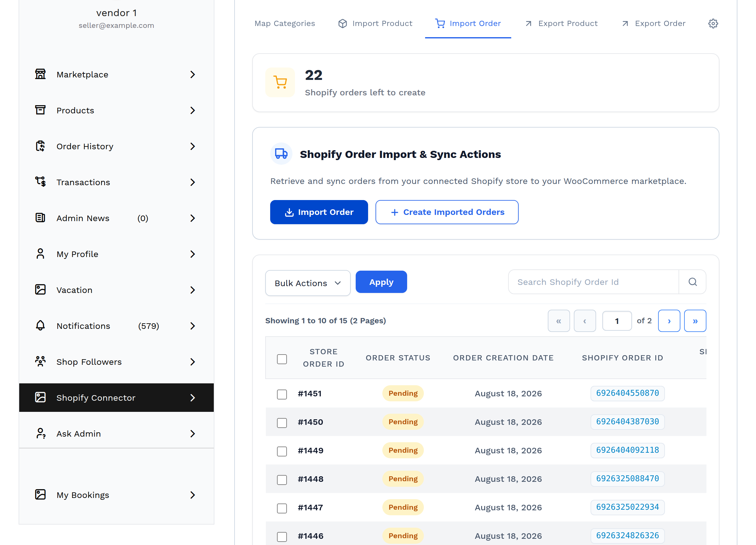The height and width of the screenshot is (545, 756).
Task: Check the box for order #1450
Action: (282, 423)
